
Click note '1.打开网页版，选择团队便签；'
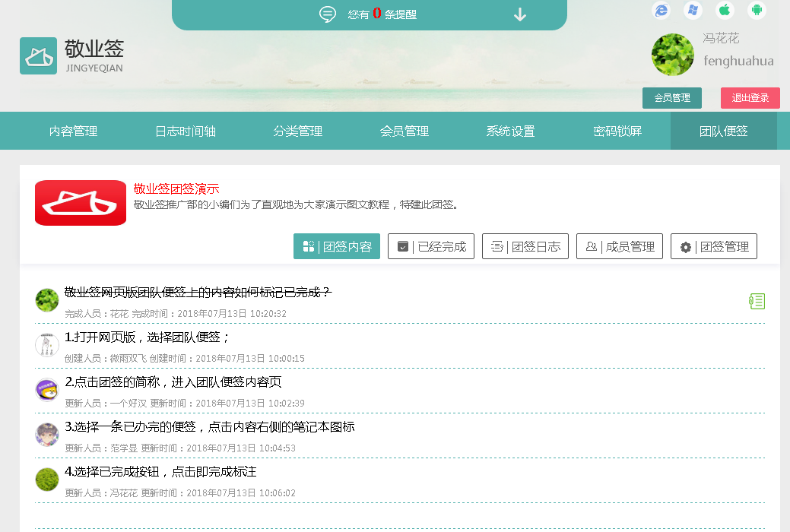(147, 337)
